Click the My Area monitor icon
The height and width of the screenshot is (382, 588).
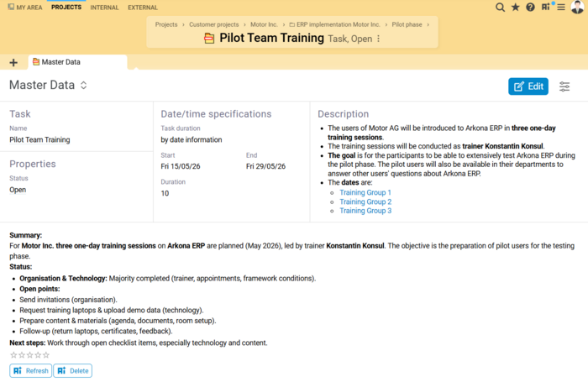(x=11, y=7)
